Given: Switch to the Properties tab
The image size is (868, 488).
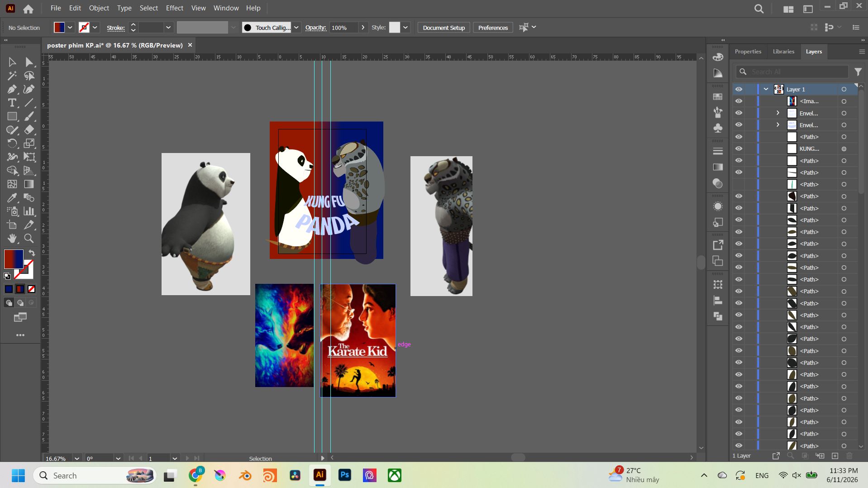Looking at the screenshot, I should click(748, 52).
